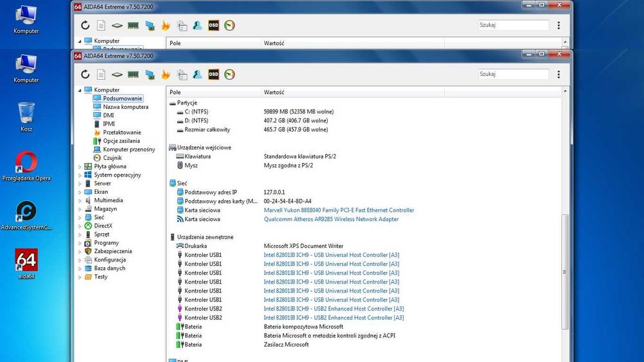The height and width of the screenshot is (362, 644).
Task: Select IPMI tree item
Action: [x=108, y=124]
